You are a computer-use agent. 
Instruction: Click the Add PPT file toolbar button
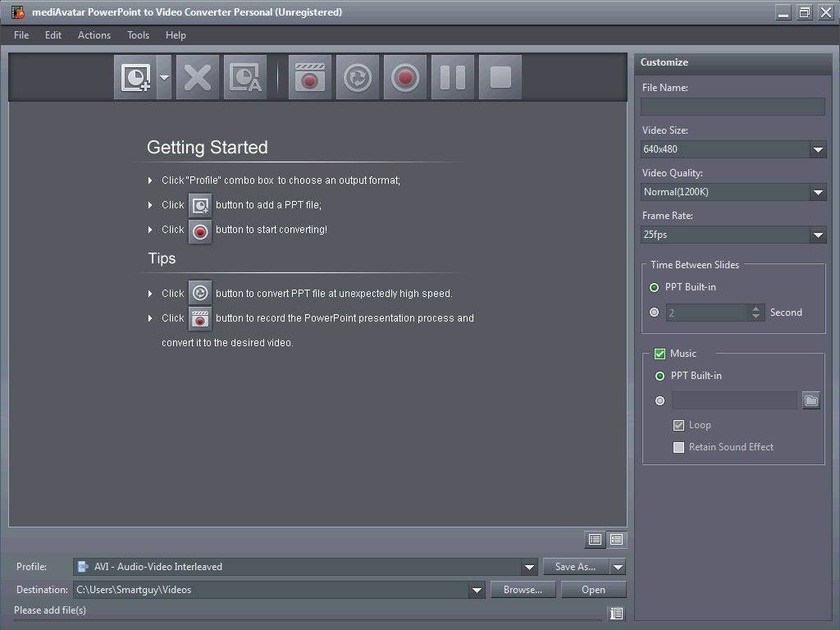pyautogui.click(x=135, y=77)
